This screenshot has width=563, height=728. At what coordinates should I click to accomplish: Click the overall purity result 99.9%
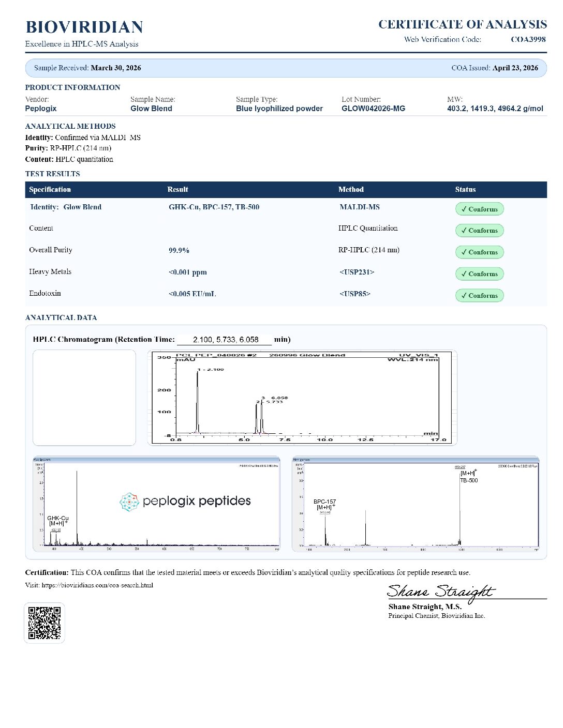pos(179,250)
